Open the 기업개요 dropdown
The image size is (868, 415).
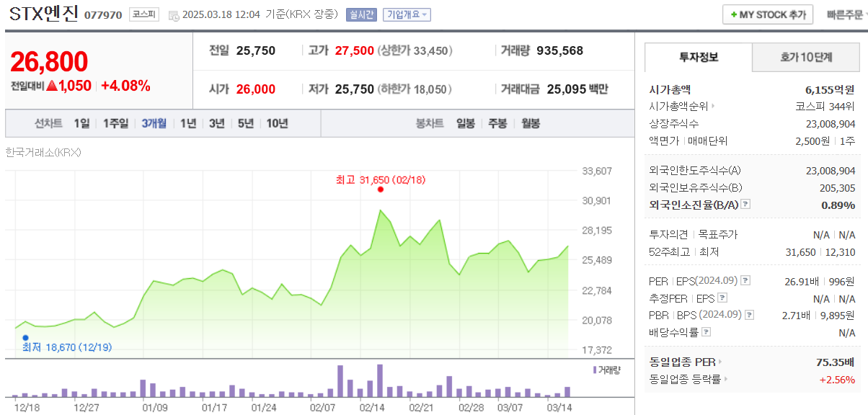[407, 14]
